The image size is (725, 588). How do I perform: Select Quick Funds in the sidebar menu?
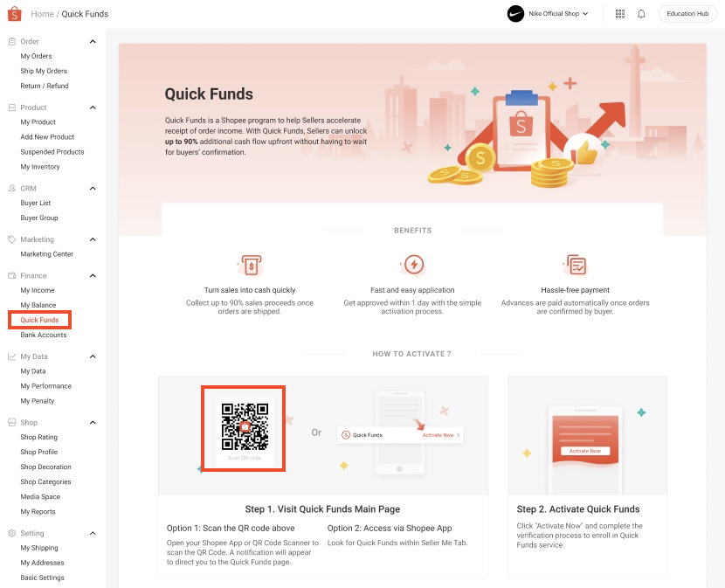tap(42, 320)
